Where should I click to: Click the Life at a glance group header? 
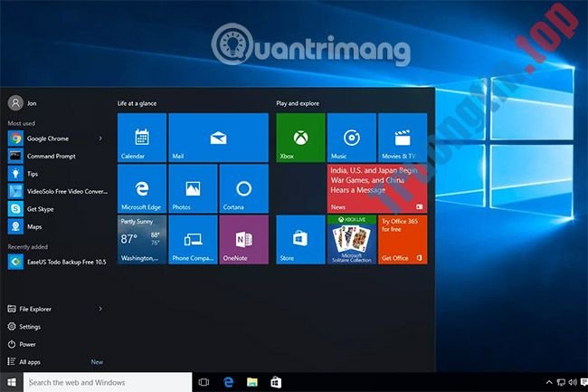tap(137, 103)
